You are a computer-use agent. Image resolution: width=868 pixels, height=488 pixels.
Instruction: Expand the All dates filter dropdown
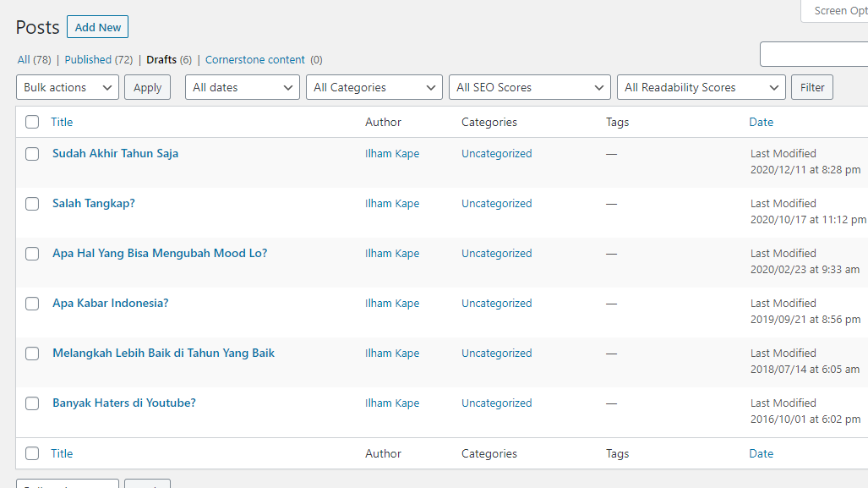[x=243, y=88]
